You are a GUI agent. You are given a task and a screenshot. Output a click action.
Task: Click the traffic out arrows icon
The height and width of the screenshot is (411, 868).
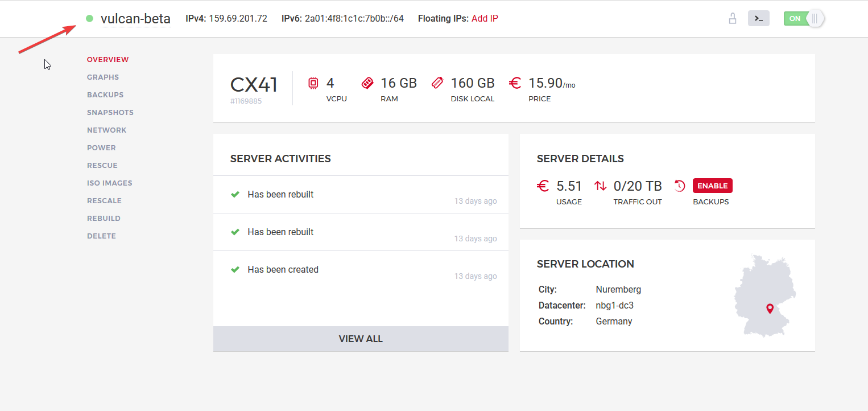pyautogui.click(x=600, y=186)
